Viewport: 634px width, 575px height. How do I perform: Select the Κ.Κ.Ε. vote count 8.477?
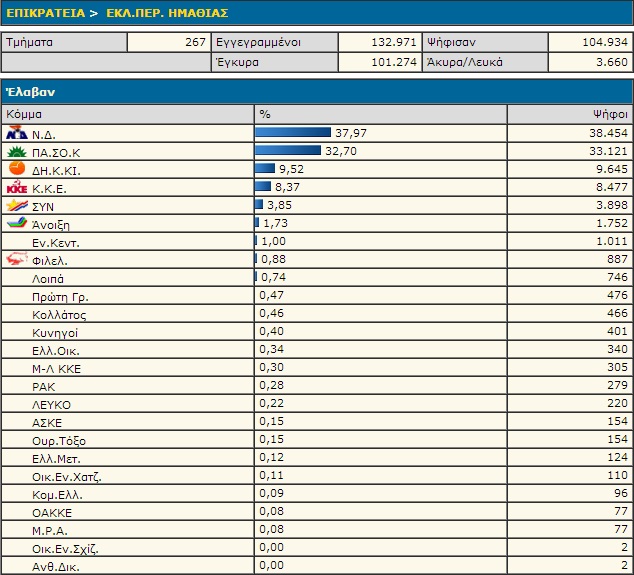tap(612, 187)
